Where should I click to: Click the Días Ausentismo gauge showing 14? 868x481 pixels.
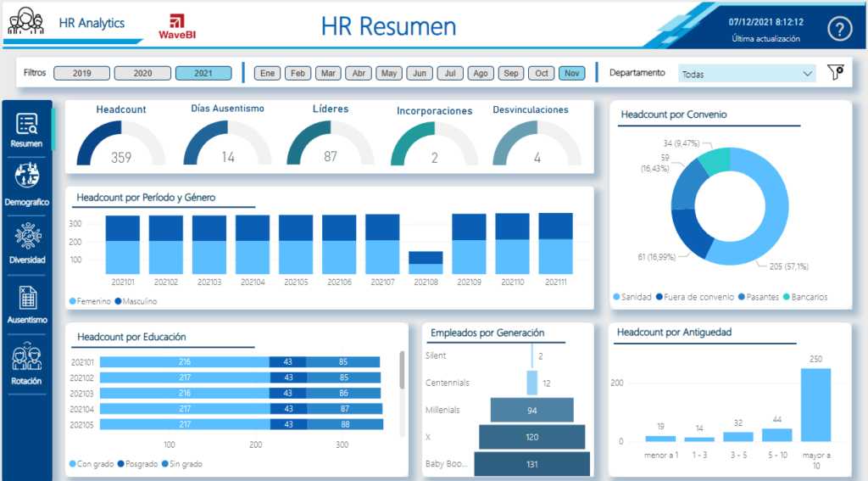[227, 143]
